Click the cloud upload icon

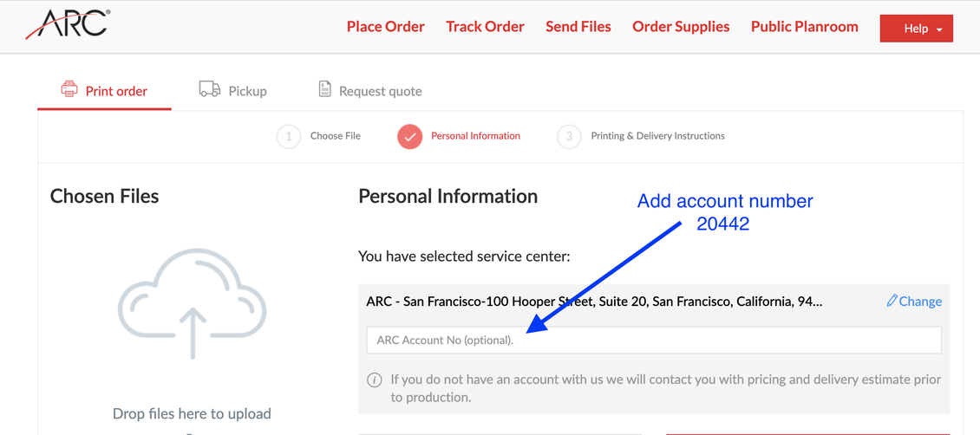[193, 304]
